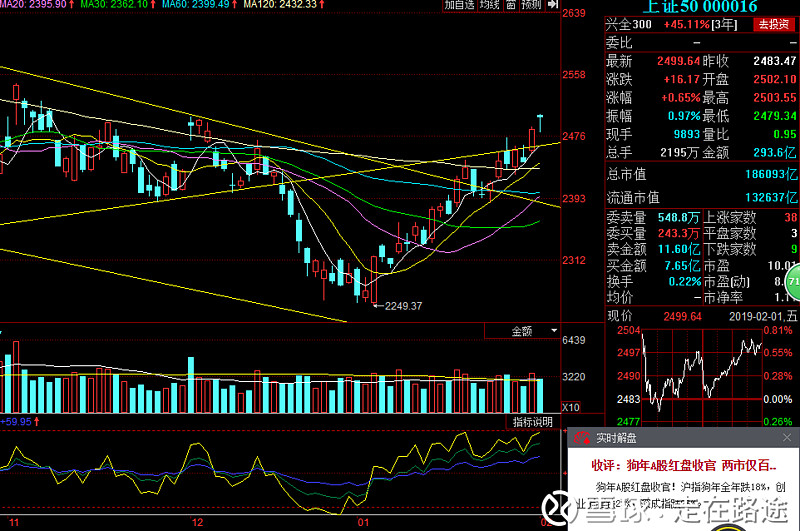Click the 涨跌 +16.17 value
800x531 pixels.
682,80
